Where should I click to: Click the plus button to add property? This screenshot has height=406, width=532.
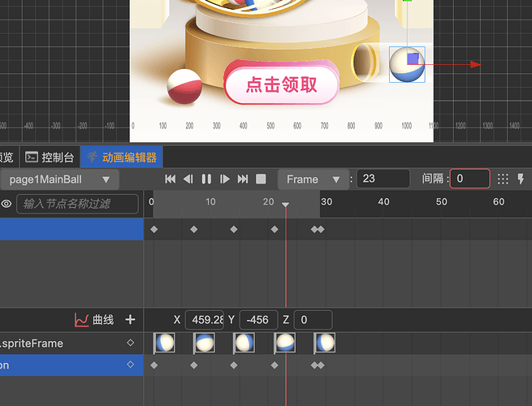130,319
